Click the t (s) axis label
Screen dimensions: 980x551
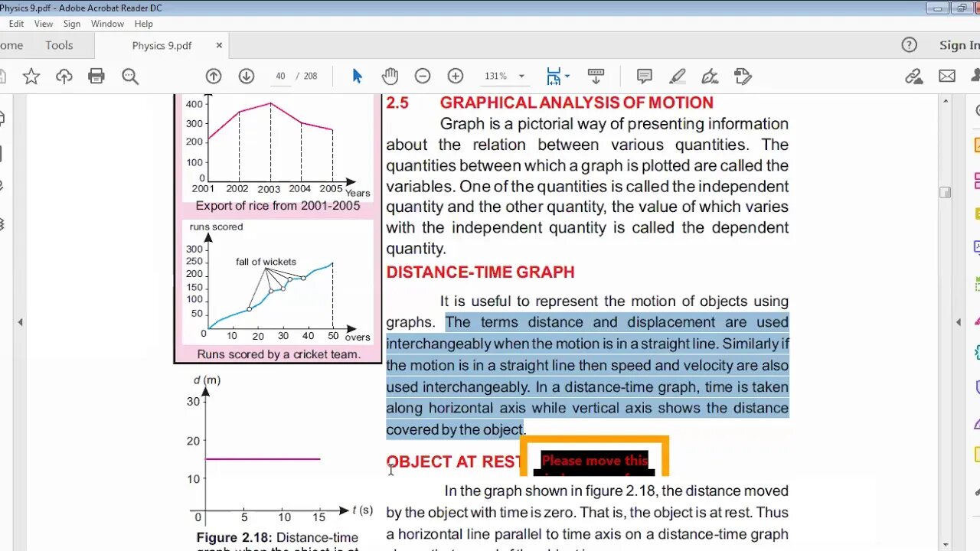(363, 510)
